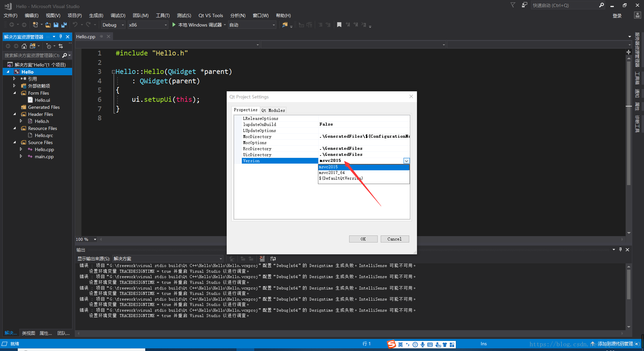Switch to the Qt Modules tab
Screen dimensions: 644x351
coord(273,110)
